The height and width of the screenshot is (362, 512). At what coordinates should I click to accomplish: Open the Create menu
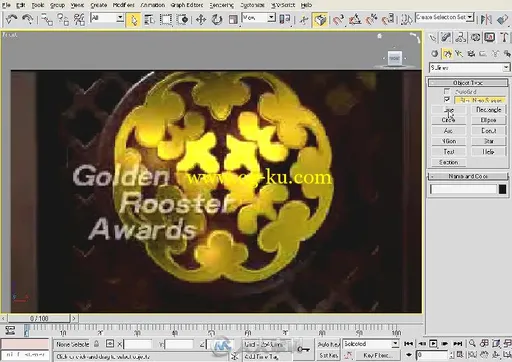[x=99, y=5]
